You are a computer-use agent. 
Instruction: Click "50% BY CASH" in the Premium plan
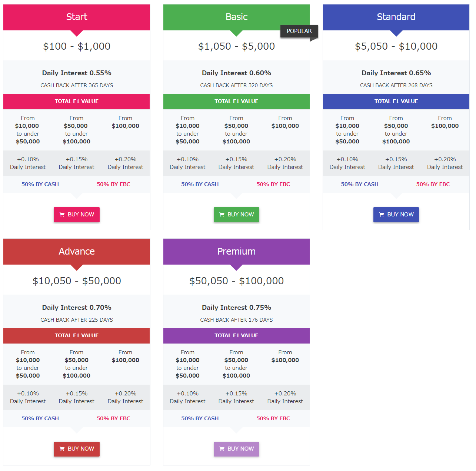(x=200, y=418)
